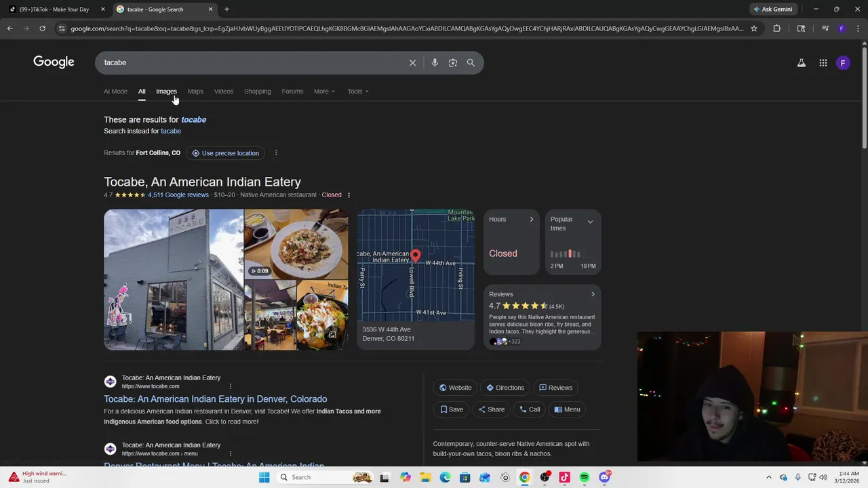Call Tocabe restaurant button
Screen dimensions: 868x488
tap(530, 409)
